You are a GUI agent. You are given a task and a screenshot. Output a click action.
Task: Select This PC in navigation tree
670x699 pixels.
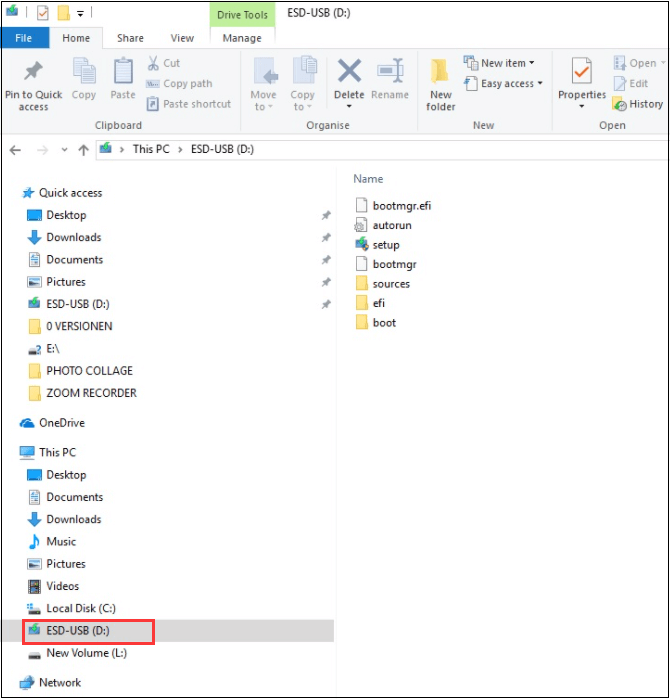[x=48, y=452]
